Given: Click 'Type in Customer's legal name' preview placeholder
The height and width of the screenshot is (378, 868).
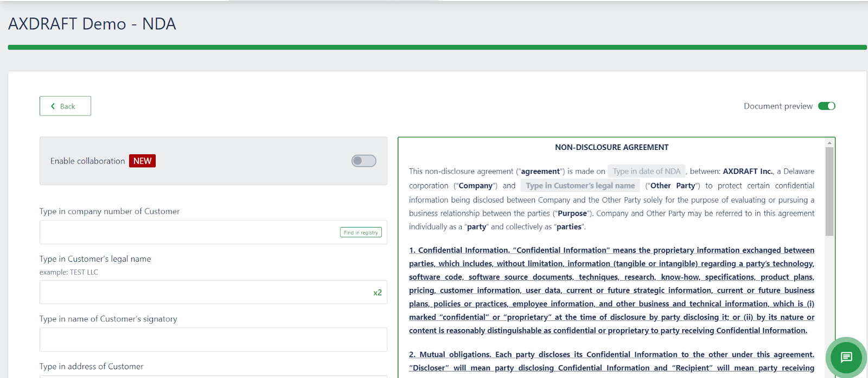Looking at the screenshot, I should coord(580,186).
